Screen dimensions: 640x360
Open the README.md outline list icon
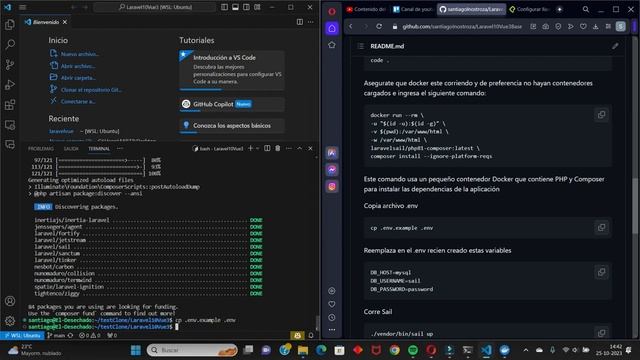click(360, 46)
